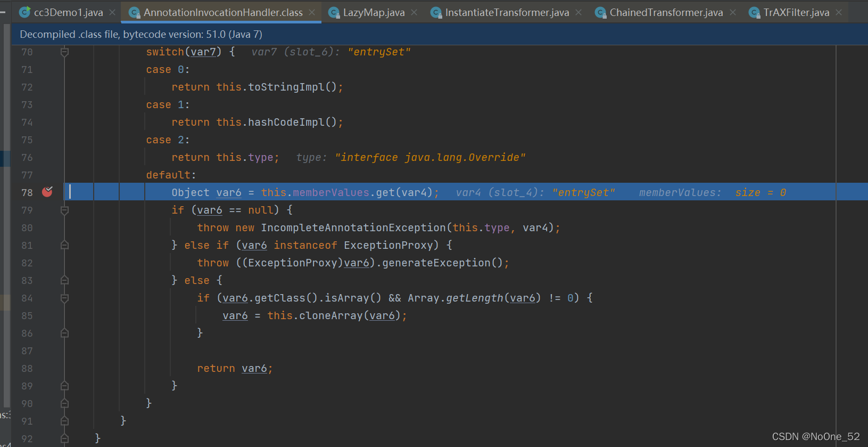Click the decompiled class file notification banner
Image resolution: width=868 pixels, height=447 pixels.
[440, 34]
